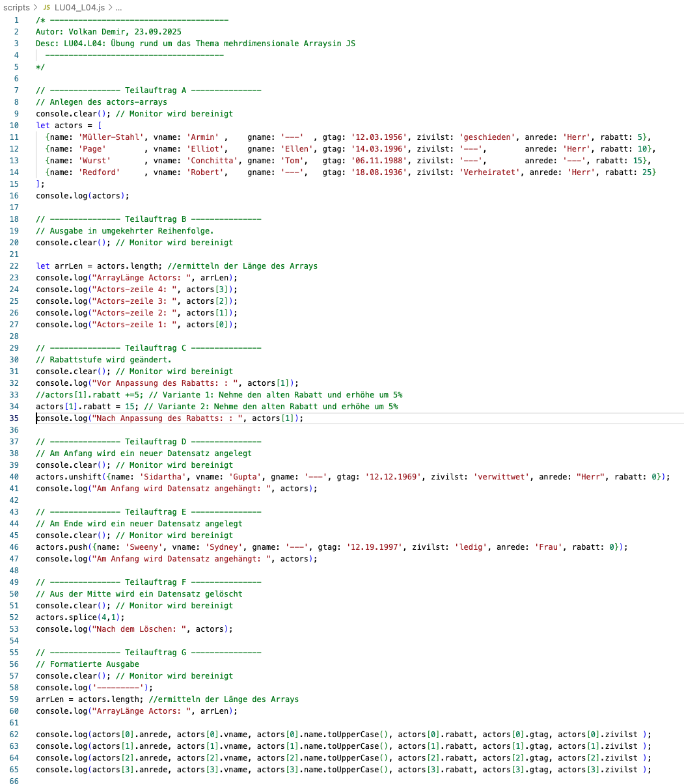Click the "Am Ende wird ein neuer Datensatz angelegt" comment
Viewport: 684px width, 784px height.
pos(139,524)
